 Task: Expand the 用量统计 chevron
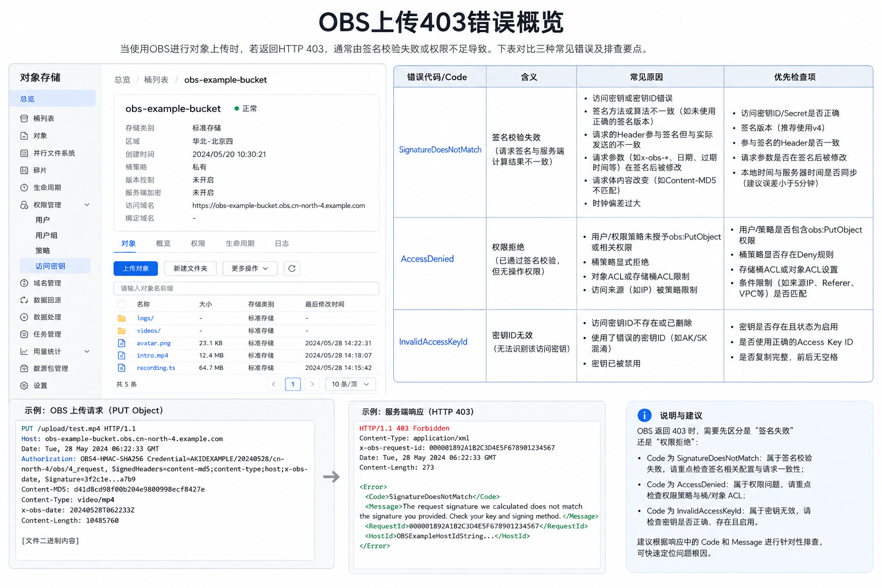[x=87, y=351]
